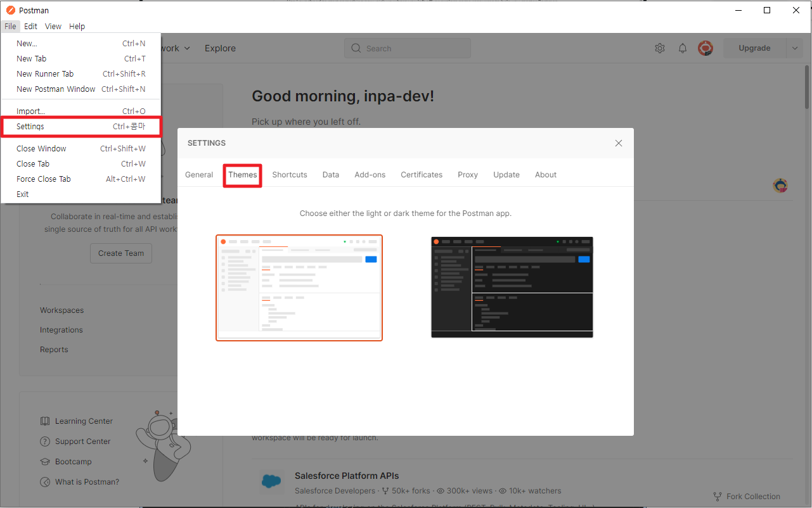Click the Bootcamp graduation cap icon
812x508 pixels.
click(x=45, y=462)
